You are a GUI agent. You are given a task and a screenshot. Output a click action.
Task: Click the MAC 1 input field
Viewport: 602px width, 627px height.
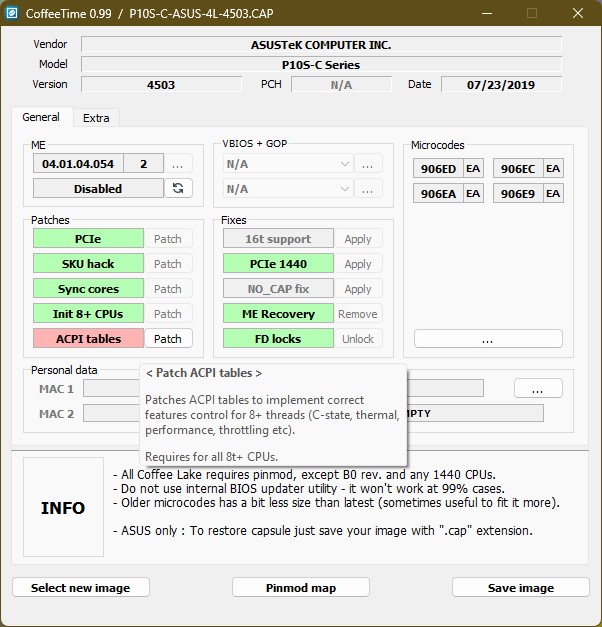[x=112, y=389]
